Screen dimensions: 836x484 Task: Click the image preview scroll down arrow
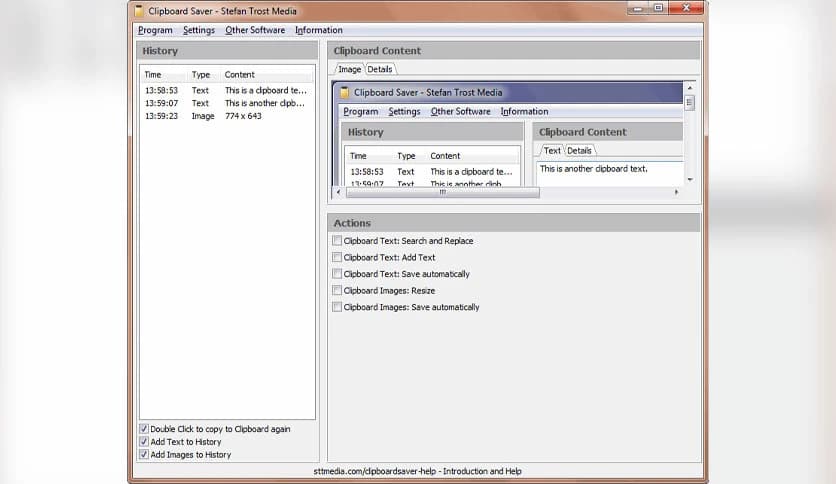tap(690, 180)
